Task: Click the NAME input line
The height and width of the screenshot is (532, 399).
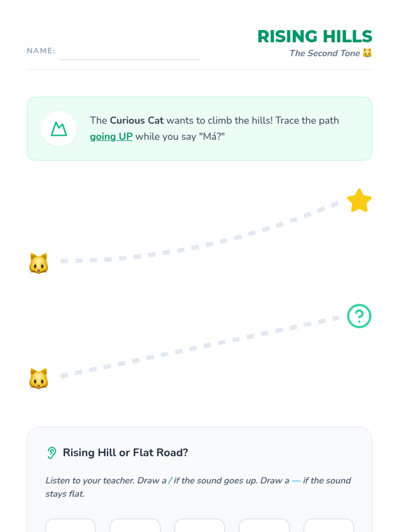Action: coord(130,53)
